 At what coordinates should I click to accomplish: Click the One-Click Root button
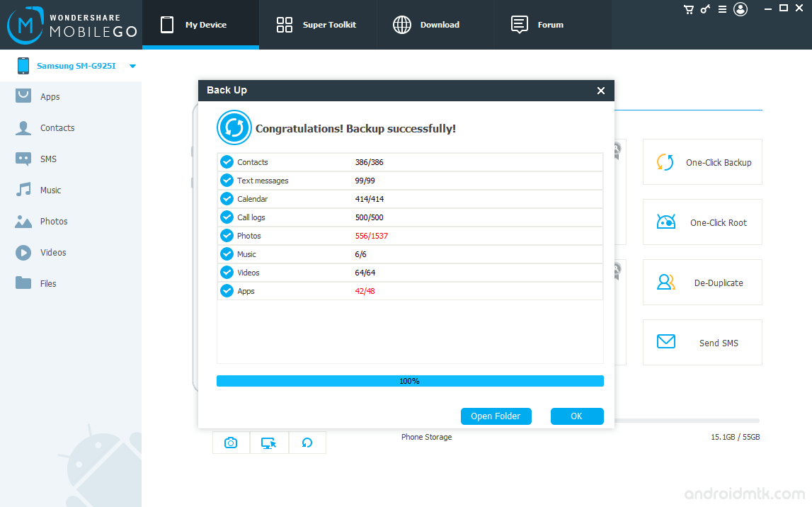tap(702, 222)
